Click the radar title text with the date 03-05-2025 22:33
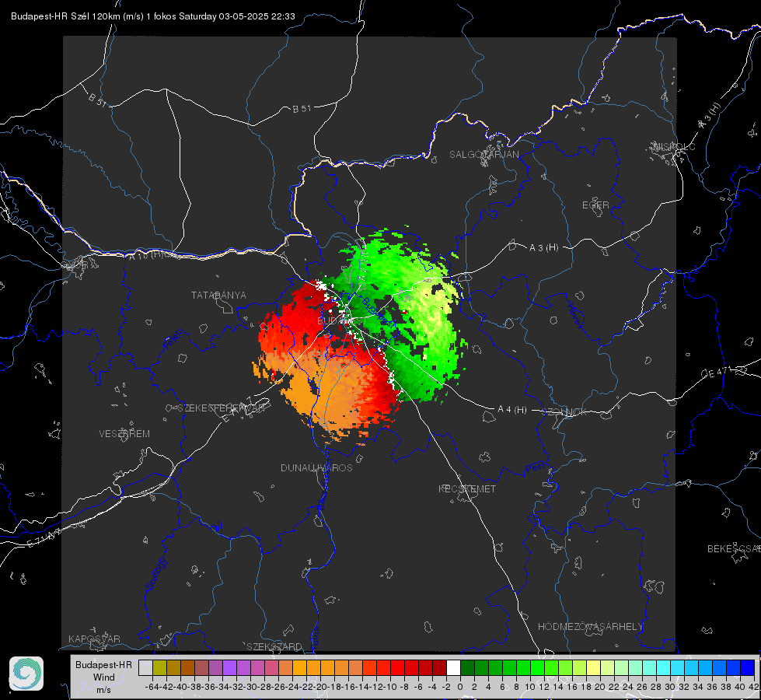 tap(153, 16)
